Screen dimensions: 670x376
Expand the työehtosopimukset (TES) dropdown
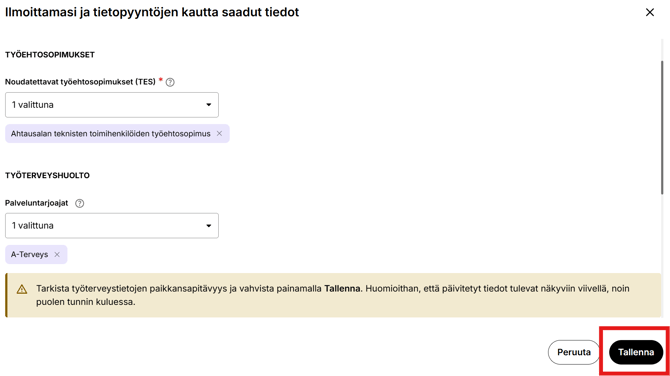112,105
